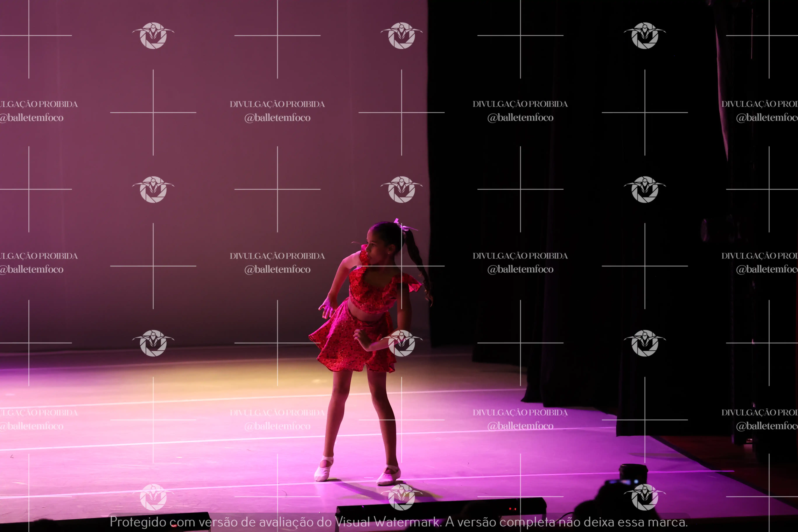Click the words 'Visual Watermark' in bottom banner
This screenshot has width=798, height=532.
(387, 522)
